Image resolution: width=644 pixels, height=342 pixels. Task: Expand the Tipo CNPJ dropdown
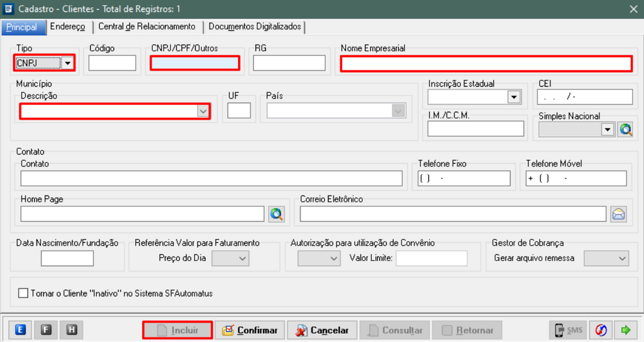[x=67, y=63]
